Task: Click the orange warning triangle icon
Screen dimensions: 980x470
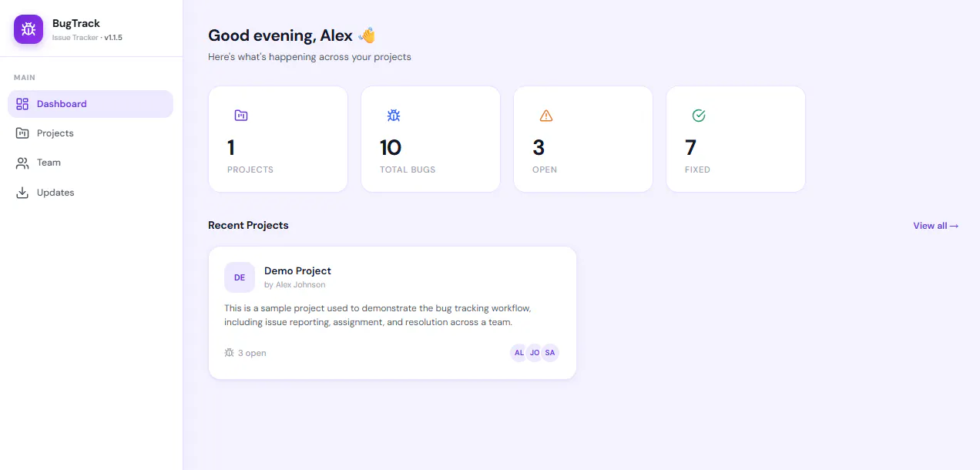Action: tap(546, 116)
